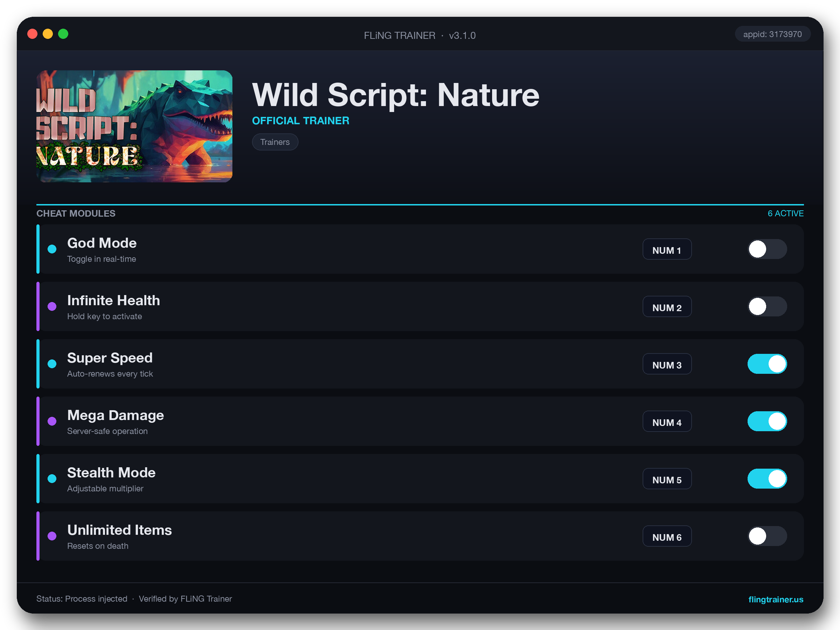This screenshot has height=630, width=840.
Task: Click the NUM 1 hotkey button
Action: 667,249
